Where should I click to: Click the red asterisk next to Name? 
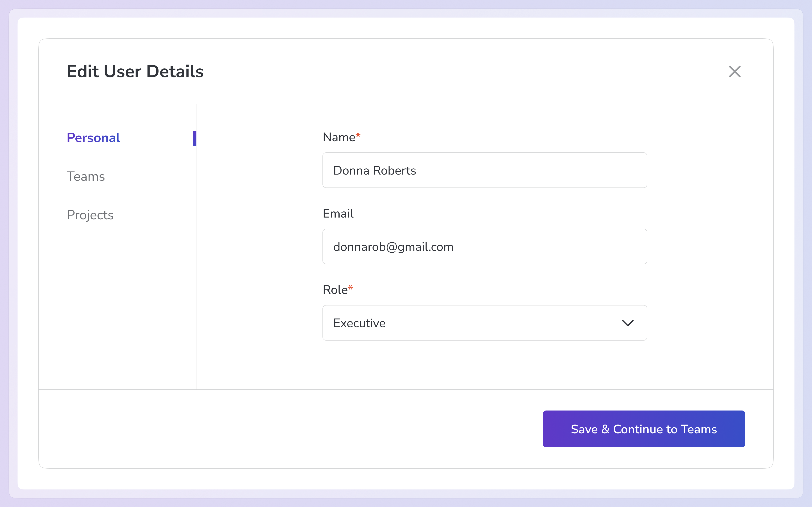point(358,135)
